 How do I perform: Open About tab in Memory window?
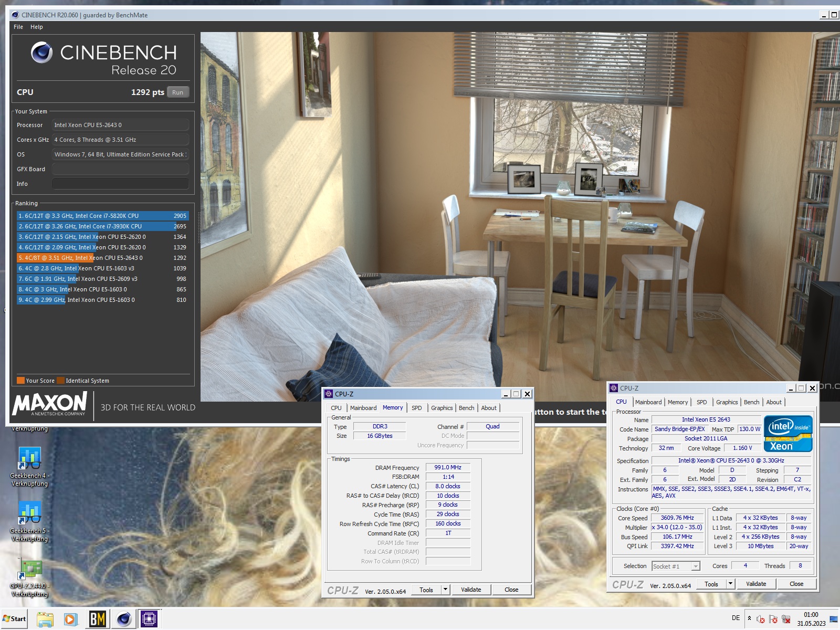click(x=489, y=408)
